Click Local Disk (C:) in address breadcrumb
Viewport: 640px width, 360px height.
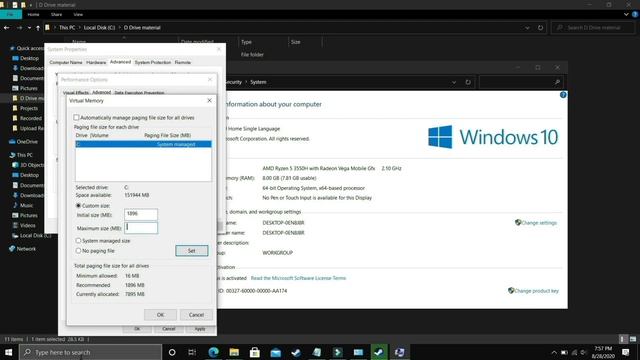point(99,28)
